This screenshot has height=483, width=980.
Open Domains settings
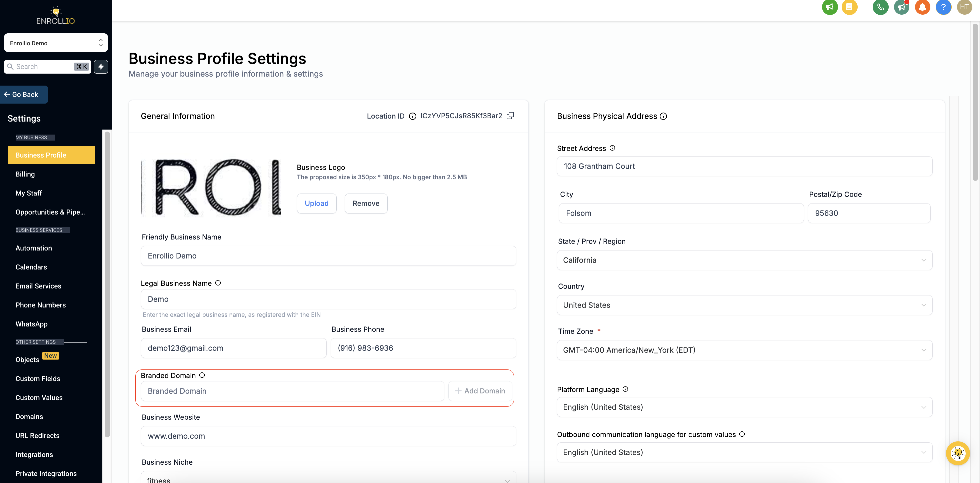[29, 417]
